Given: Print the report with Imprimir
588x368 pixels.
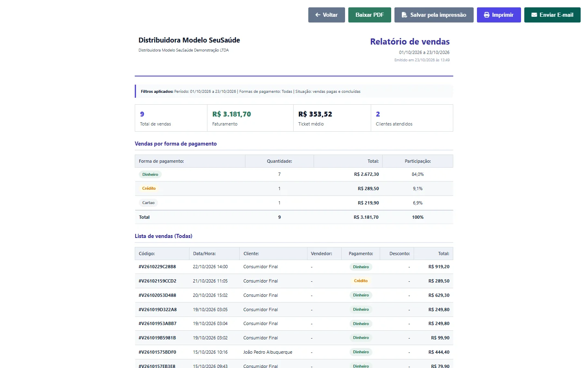Looking at the screenshot, I should 499,15.
